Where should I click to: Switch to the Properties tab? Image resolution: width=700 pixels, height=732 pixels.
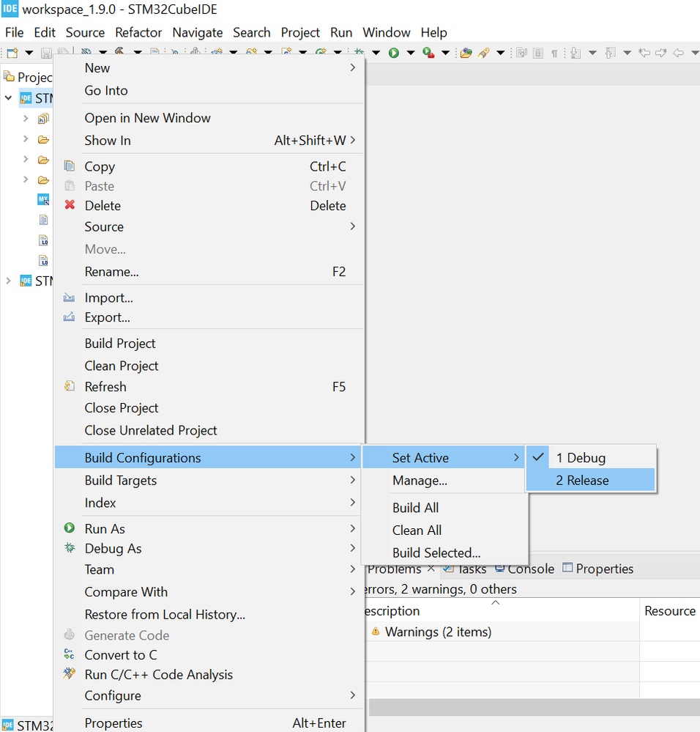[598, 568]
